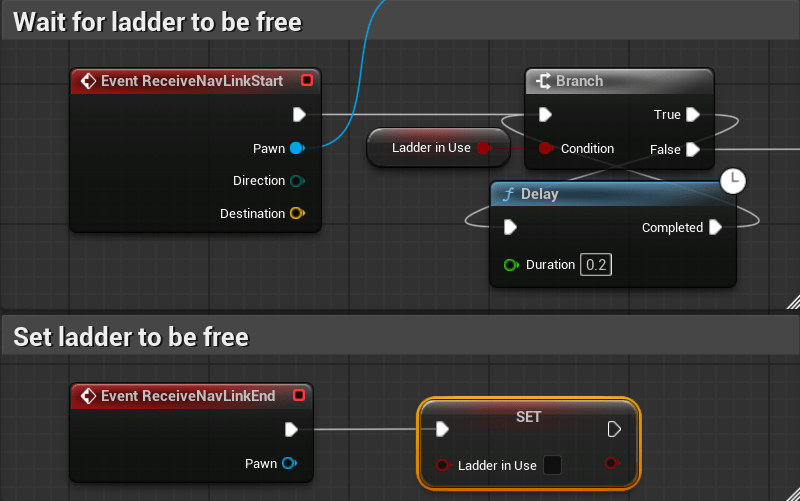Click the Duration value field showing 0.2
800x501 pixels.
click(597, 265)
